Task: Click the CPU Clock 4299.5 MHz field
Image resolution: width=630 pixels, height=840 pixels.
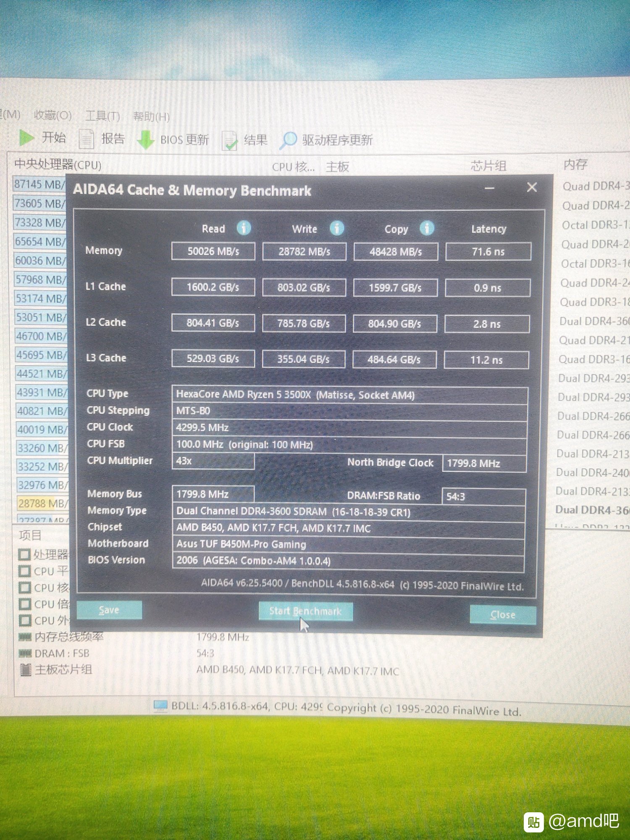Action: 349,428
